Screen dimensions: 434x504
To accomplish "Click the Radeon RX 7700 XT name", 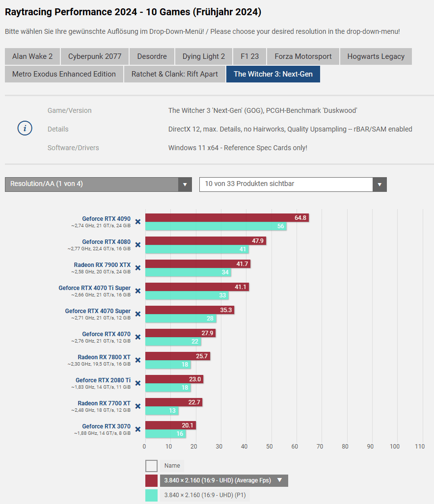I will [104, 403].
